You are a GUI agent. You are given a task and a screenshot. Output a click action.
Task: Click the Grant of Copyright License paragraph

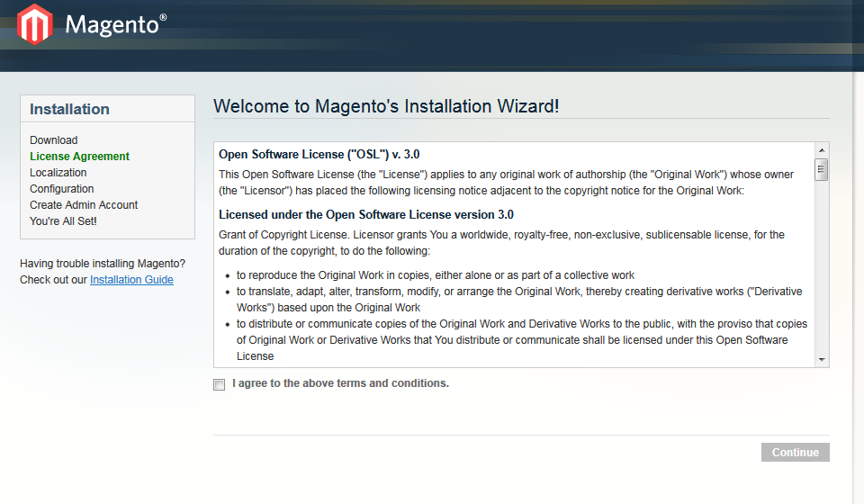(501, 243)
